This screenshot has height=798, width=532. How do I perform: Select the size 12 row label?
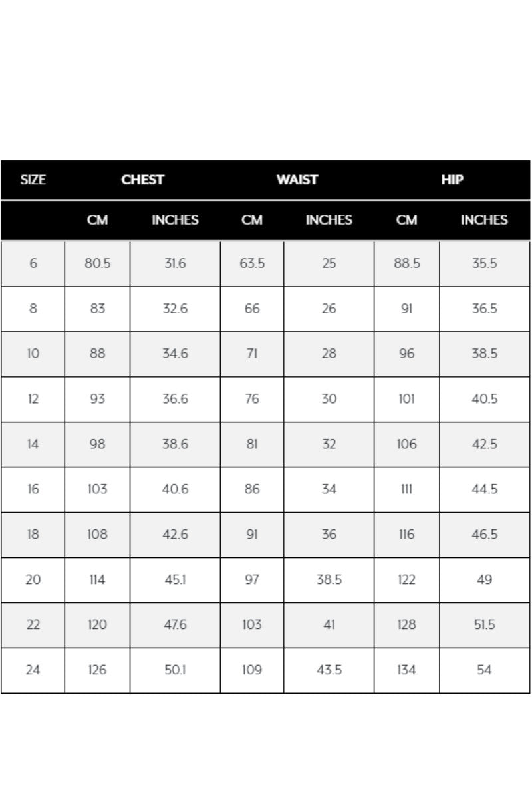(x=33, y=399)
